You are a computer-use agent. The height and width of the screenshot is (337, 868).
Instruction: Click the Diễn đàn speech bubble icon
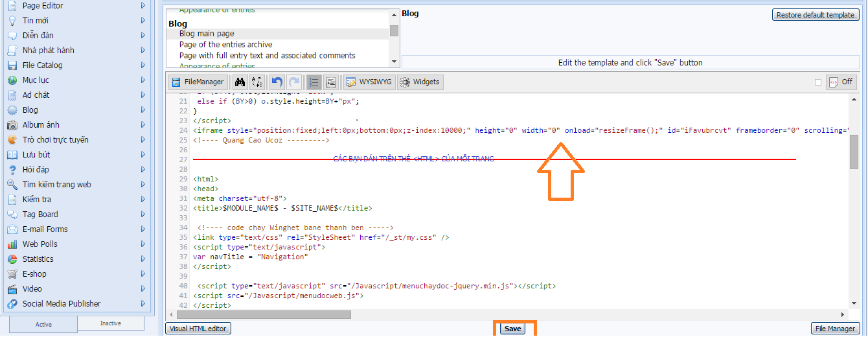(12, 35)
